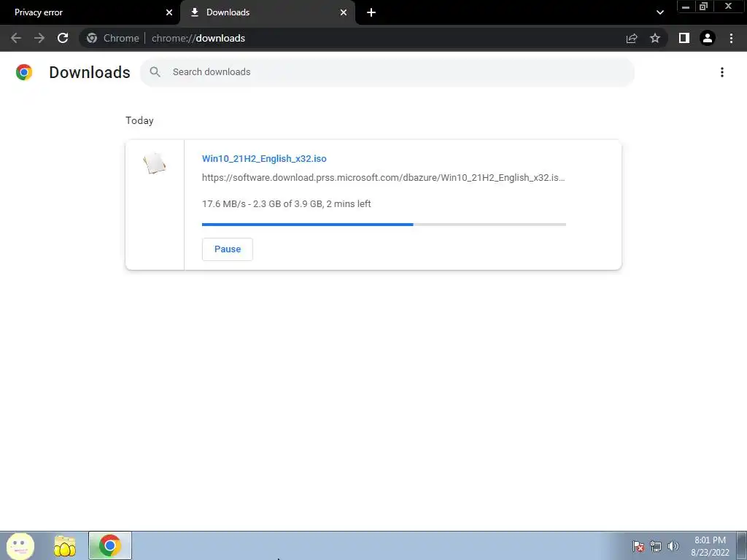Viewport: 747px width, 560px height.
Task: Click the software.download.prss.microsoft.com source URL
Action: (383, 178)
